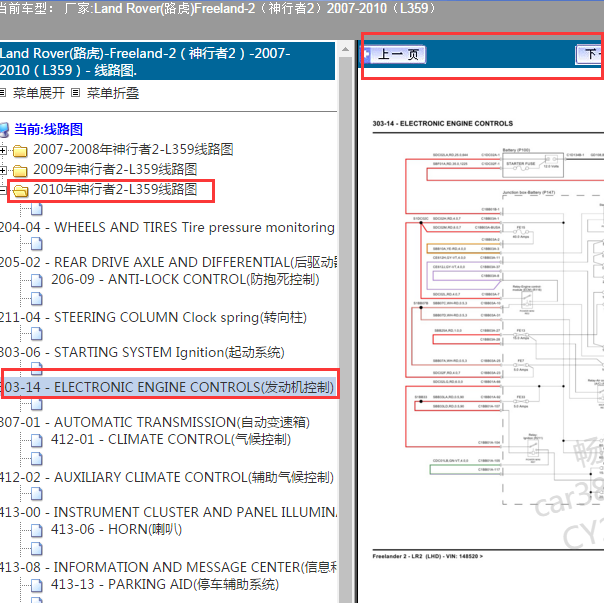Click the 下一页 next page button

point(589,54)
